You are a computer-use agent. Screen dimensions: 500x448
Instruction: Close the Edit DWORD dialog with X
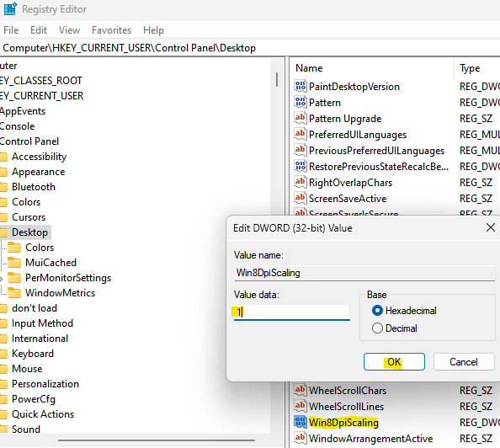point(491,227)
